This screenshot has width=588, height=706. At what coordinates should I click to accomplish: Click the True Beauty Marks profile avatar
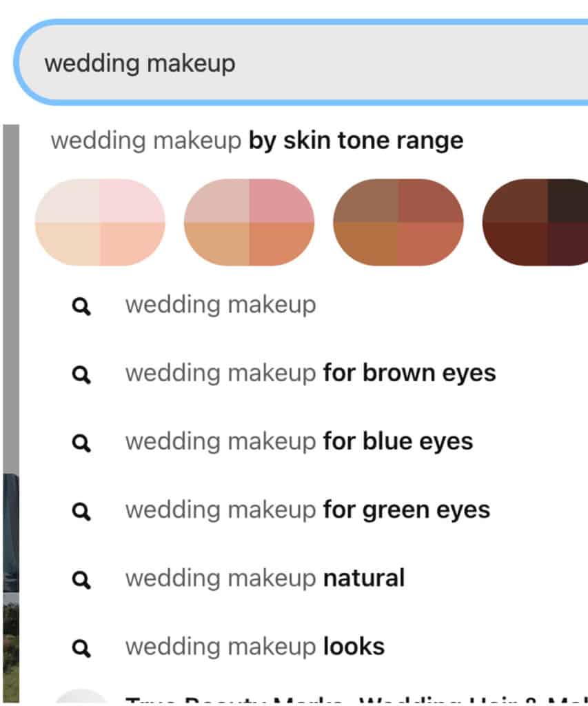point(81,699)
